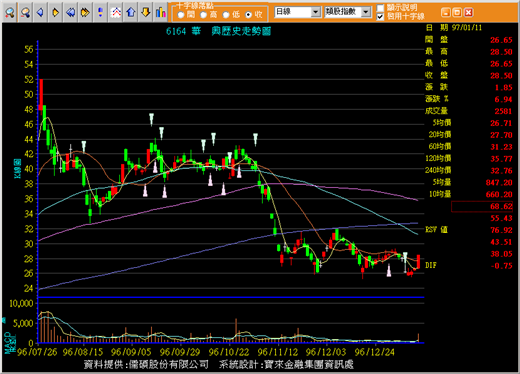This screenshot has height=374, width=520.
Task: Click the colored bar chart icon
Action: pyautogui.click(x=161, y=13)
